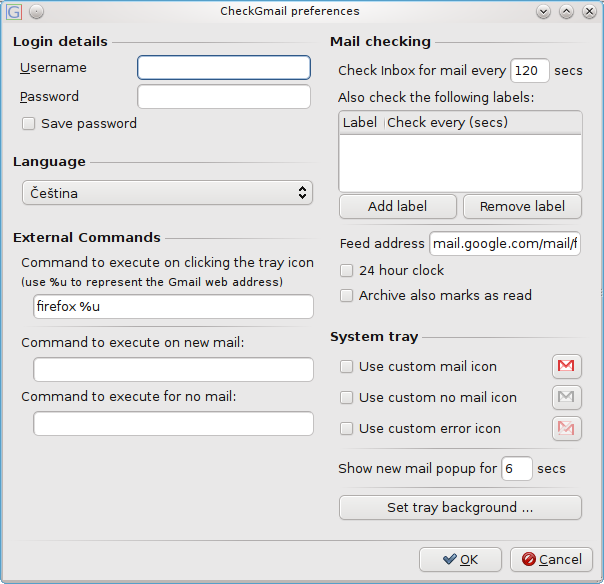Screen dimensions: 604x584
Task: Select the Label column header
Action: [361, 123]
